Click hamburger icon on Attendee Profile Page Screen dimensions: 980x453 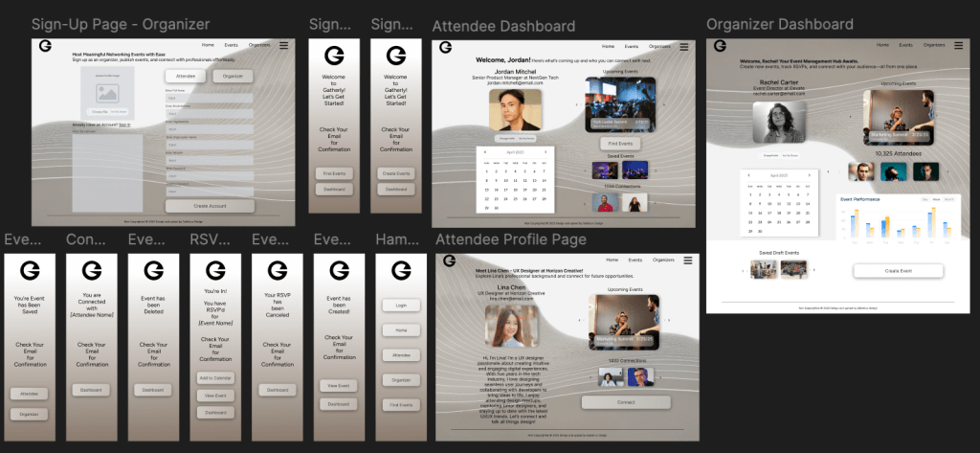tap(687, 260)
